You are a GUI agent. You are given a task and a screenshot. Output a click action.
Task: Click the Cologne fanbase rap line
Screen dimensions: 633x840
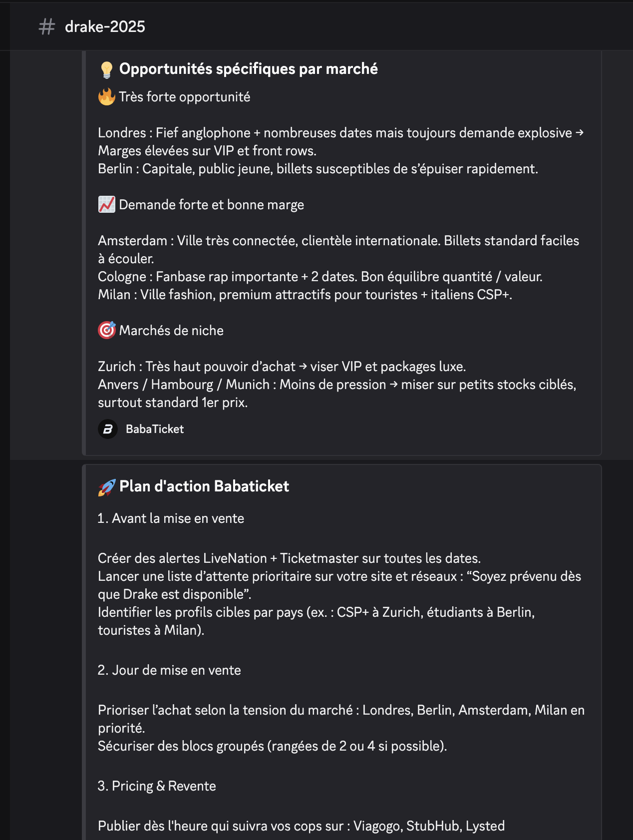(320, 277)
